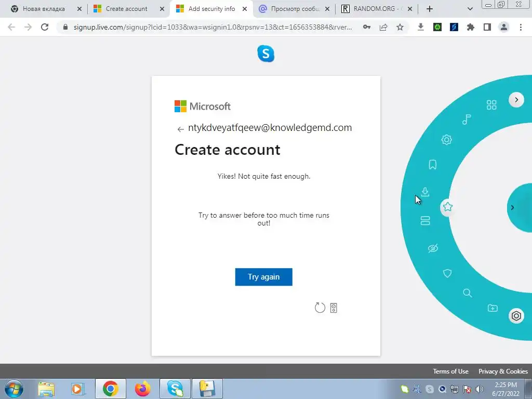Viewport: 532px width, 399px height.
Task: Switch to audio challenge speaker icon
Action: click(x=334, y=308)
